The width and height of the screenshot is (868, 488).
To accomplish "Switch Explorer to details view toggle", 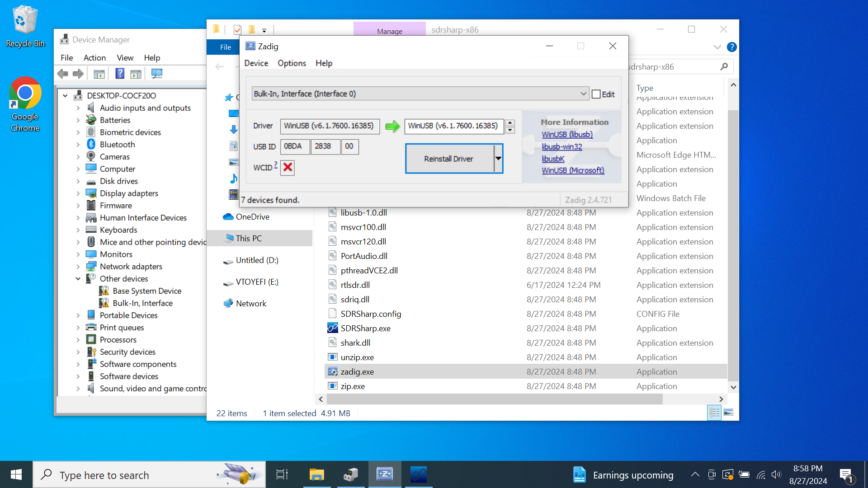I will click(714, 413).
